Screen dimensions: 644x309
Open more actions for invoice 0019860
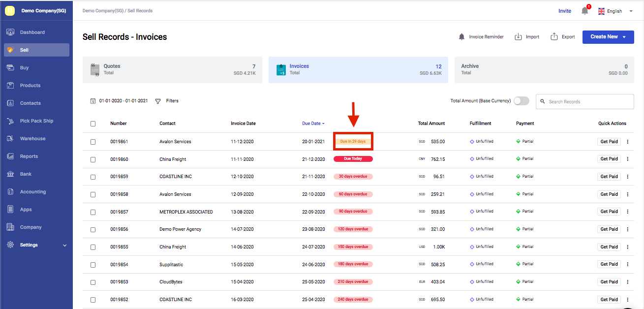628,159
